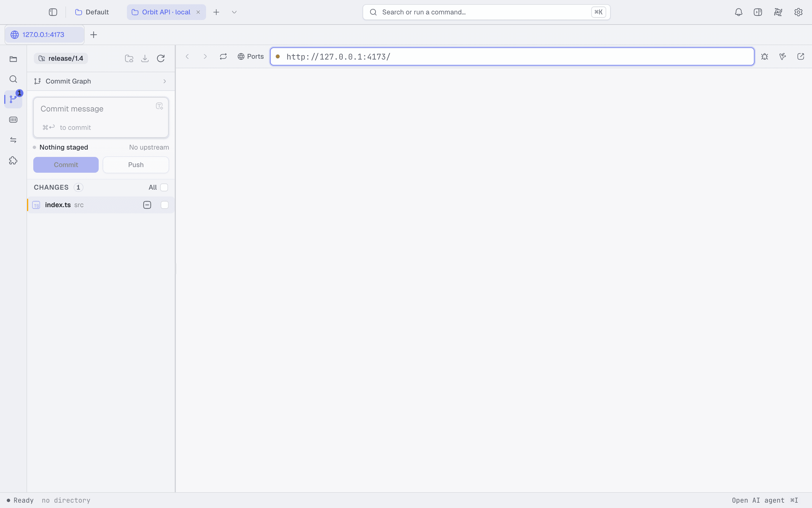Viewport: 812px width, 508px height.
Task: Open the AI agent icon in header
Action: click(x=778, y=12)
